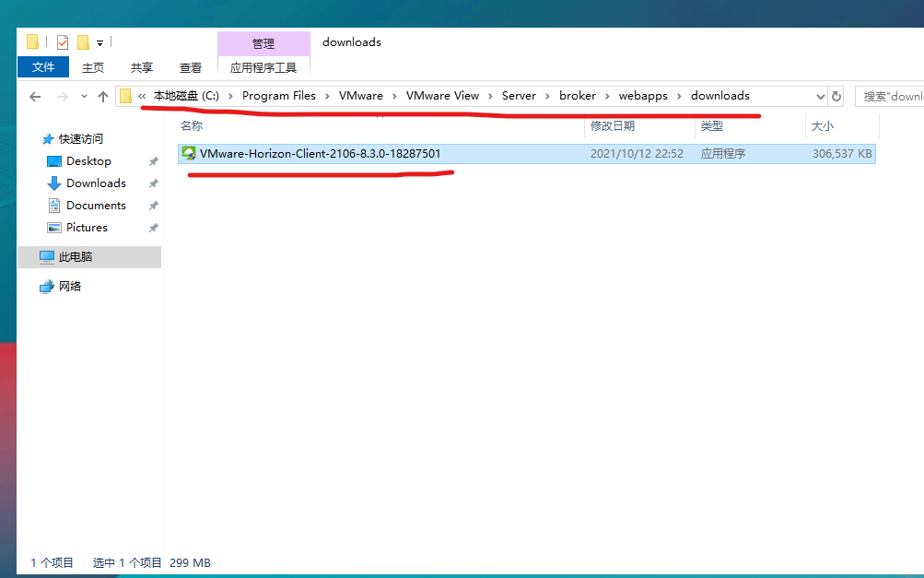Click the blue Downloads arrow icon
The height and width of the screenshot is (578, 924).
coord(54,183)
